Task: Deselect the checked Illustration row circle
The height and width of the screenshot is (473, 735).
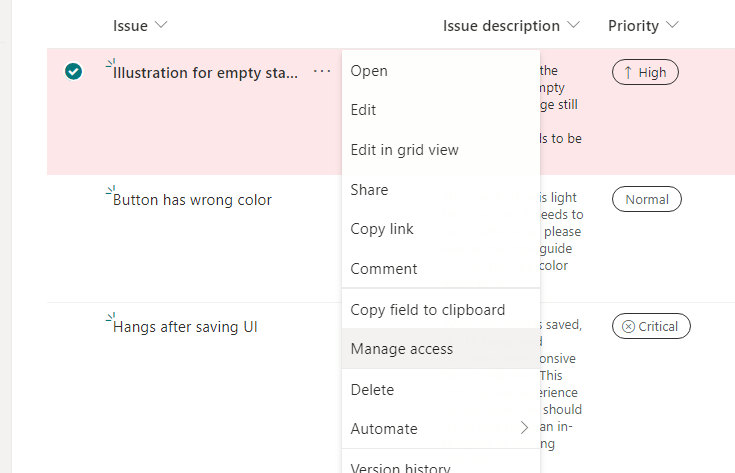Action: tap(74, 72)
